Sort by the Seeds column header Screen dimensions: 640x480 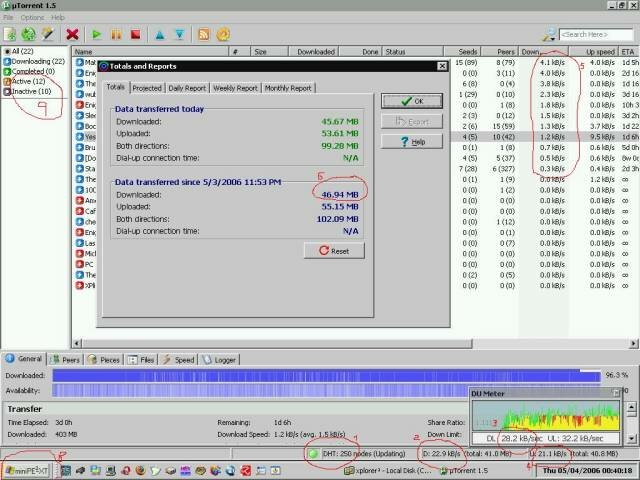tap(463, 52)
